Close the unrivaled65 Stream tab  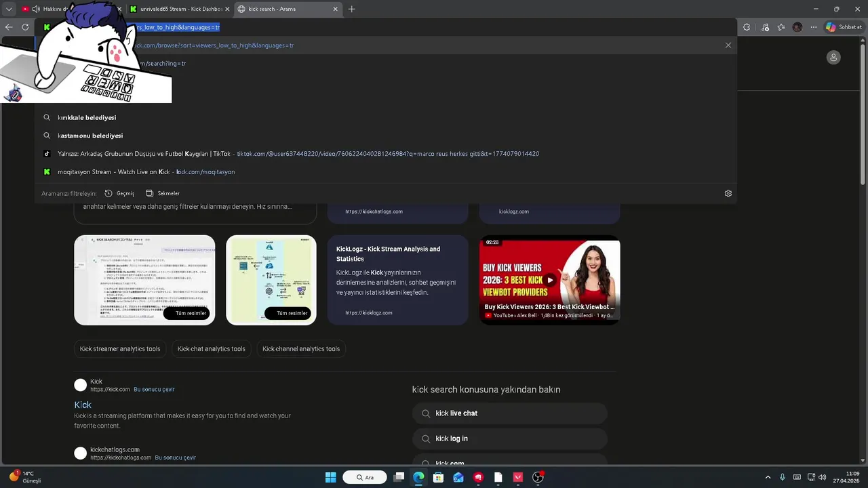[227, 9]
